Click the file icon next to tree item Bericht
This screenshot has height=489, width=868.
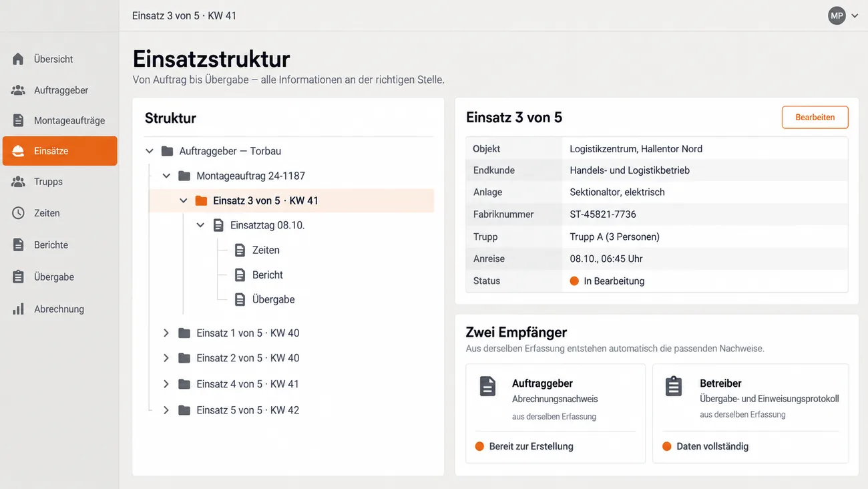240,275
